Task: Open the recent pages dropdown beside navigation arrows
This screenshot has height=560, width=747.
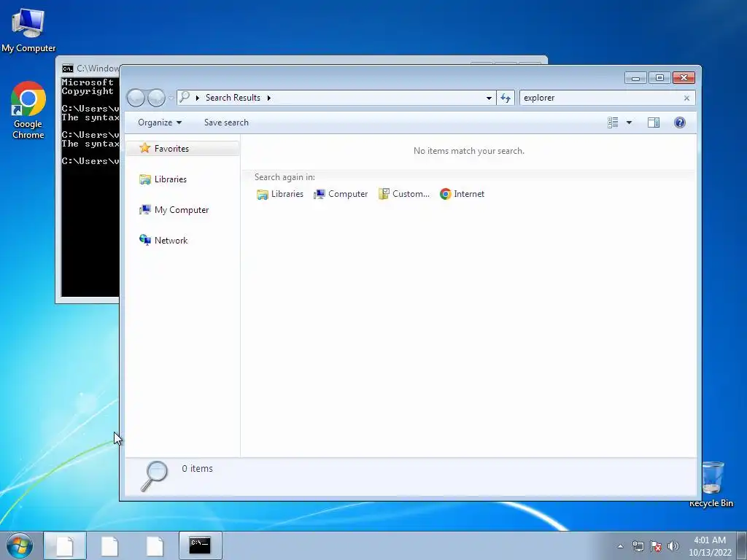Action: click(x=171, y=98)
